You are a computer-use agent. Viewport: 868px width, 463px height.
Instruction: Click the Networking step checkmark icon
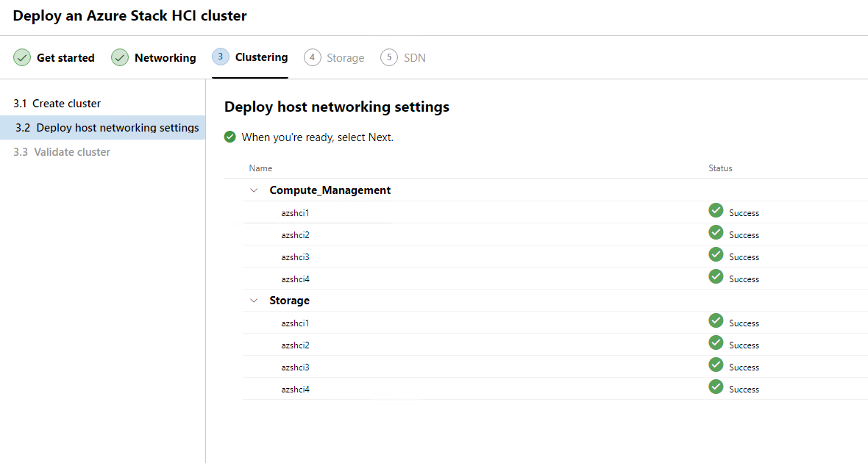click(x=120, y=57)
